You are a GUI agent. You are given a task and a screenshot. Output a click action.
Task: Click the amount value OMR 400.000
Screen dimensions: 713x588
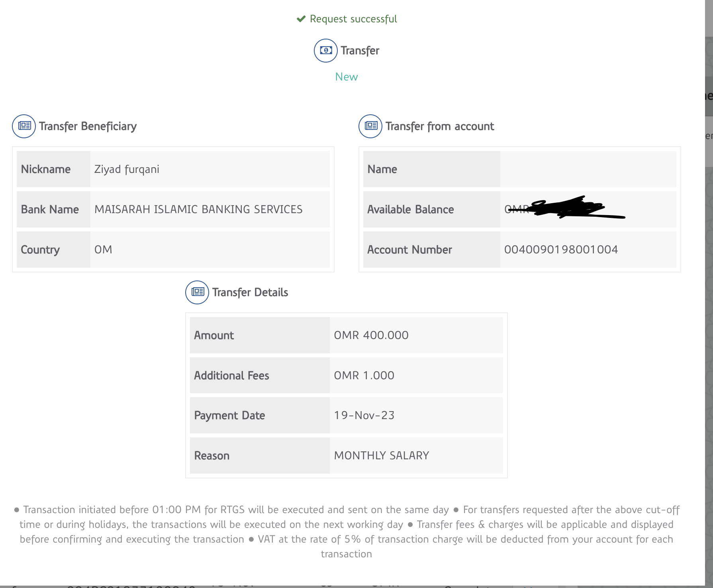point(371,335)
